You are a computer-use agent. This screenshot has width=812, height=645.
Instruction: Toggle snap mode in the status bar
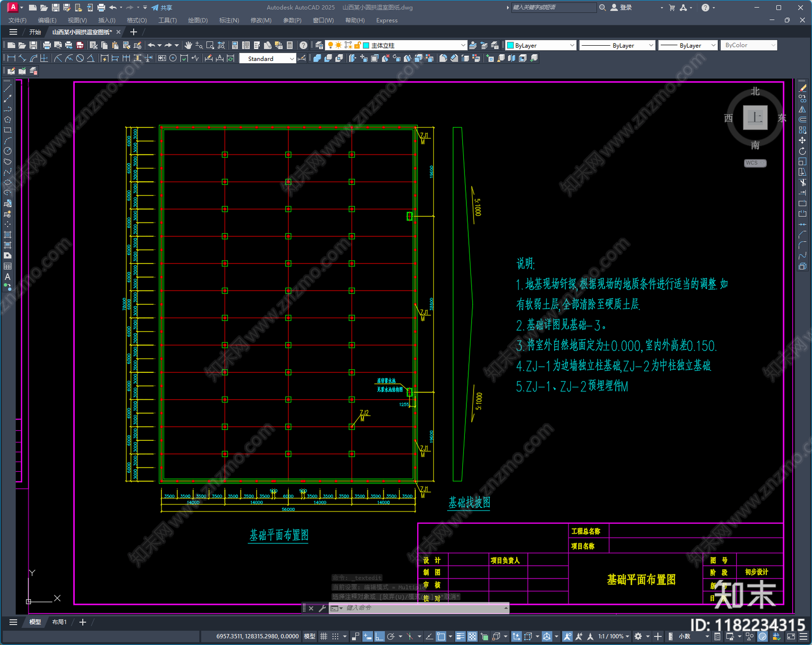pos(335,636)
